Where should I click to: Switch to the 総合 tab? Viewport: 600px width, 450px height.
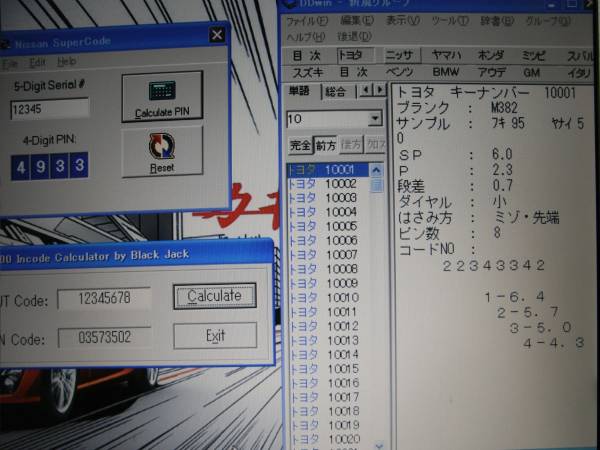(336, 92)
